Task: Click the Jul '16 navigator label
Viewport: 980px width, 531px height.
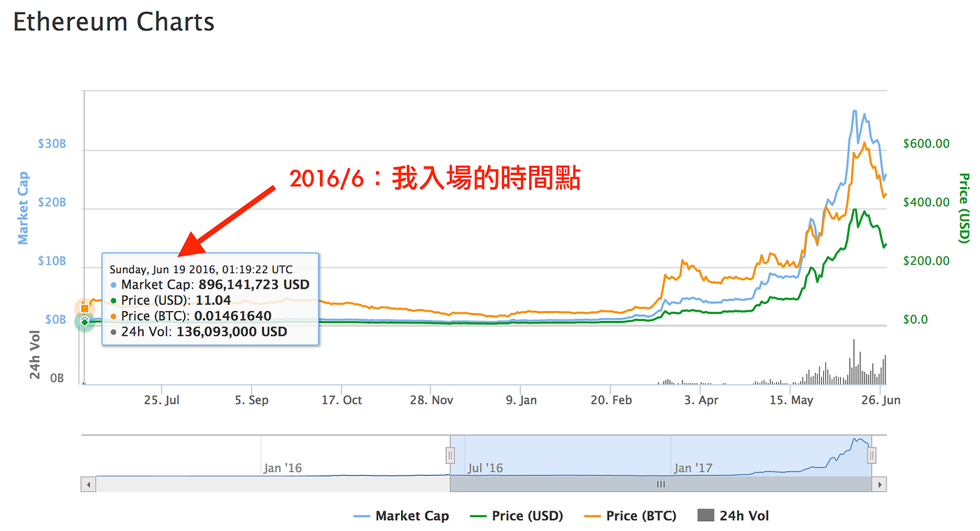Action: pos(486,468)
